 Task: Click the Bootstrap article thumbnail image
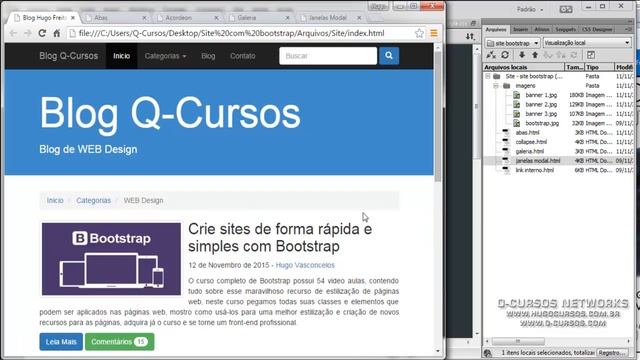pyautogui.click(x=111, y=259)
